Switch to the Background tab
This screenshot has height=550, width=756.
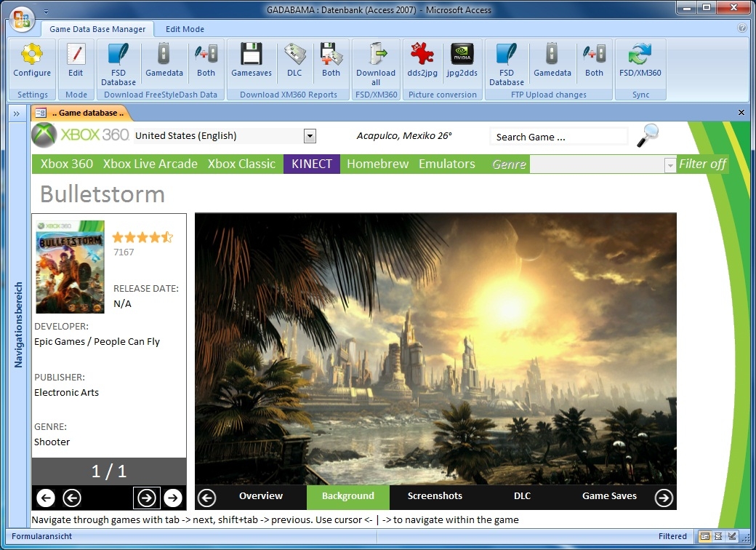coord(347,497)
